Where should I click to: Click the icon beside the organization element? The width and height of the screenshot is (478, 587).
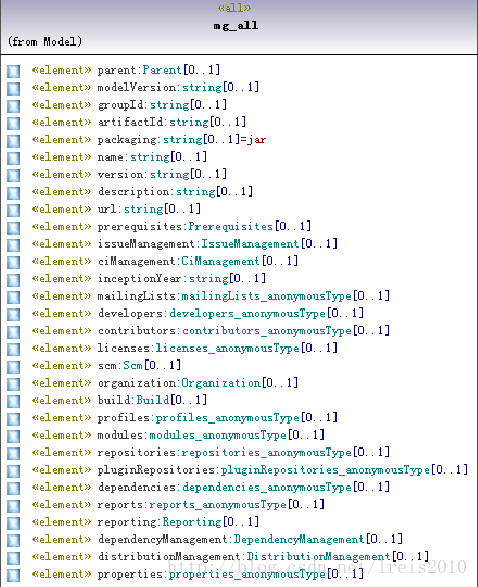click(x=13, y=384)
